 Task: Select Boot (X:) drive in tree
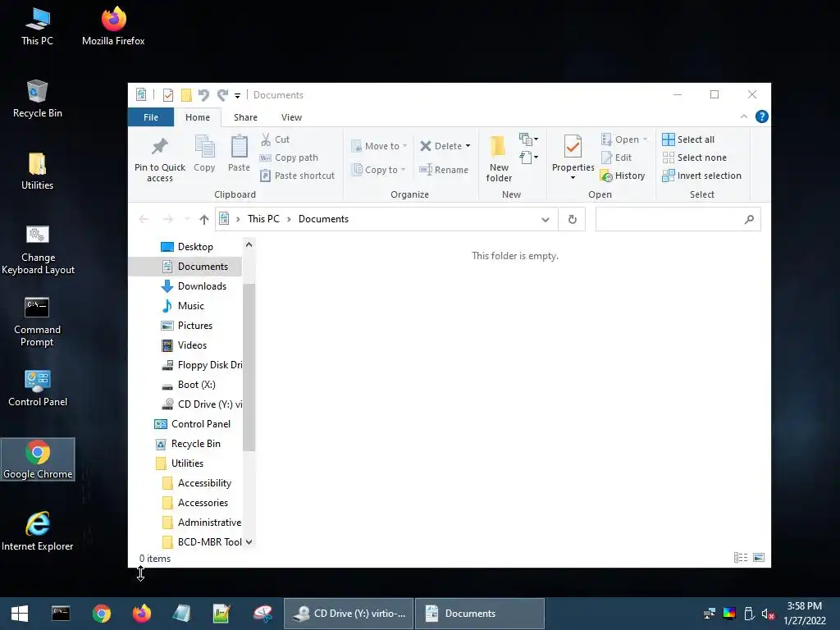[189, 385]
